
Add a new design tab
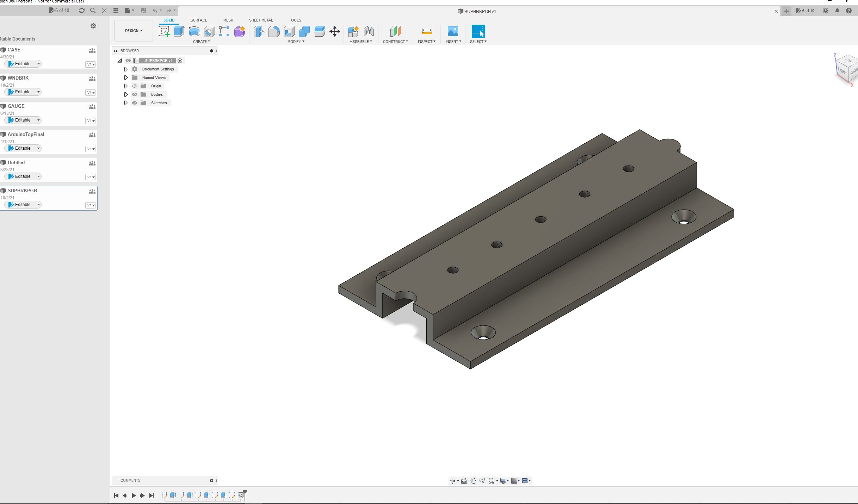coord(786,11)
